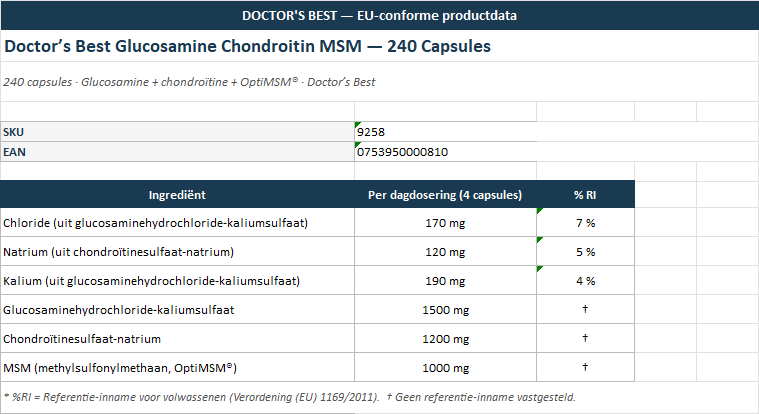
Task: Click the green error indicator on SKU cell
Action: [357, 124]
